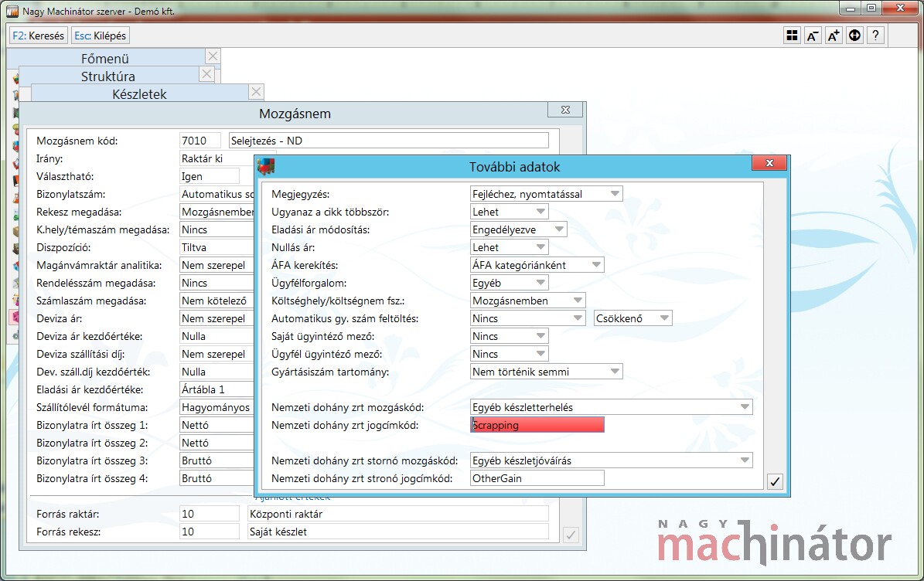Open help with the question mark icon
924x581 pixels.
pos(876,36)
